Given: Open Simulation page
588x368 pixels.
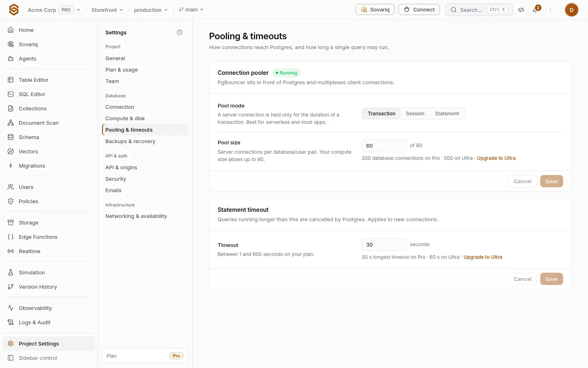Looking at the screenshot, I should [x=49, y=272].
